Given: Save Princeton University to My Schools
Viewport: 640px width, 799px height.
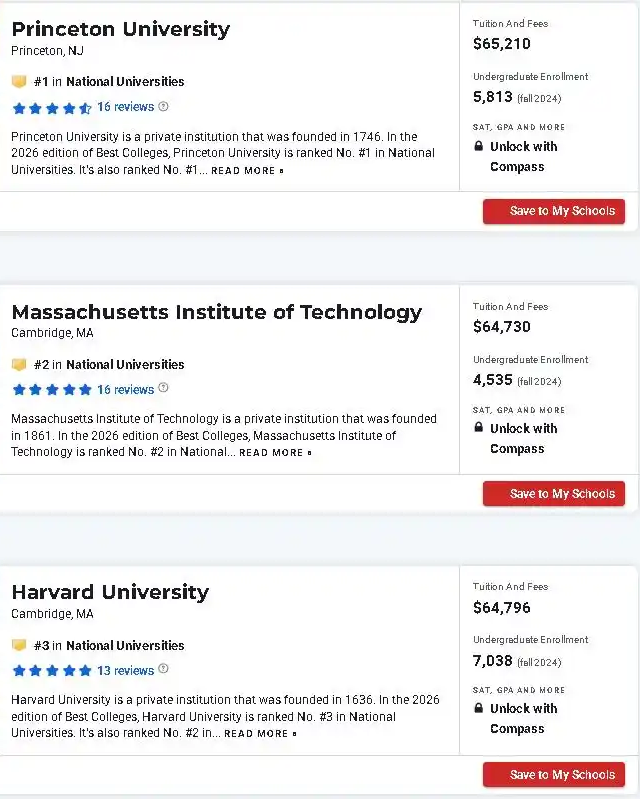Looking at the screenshot, I should pyautogui.click(x=554, y=212).
